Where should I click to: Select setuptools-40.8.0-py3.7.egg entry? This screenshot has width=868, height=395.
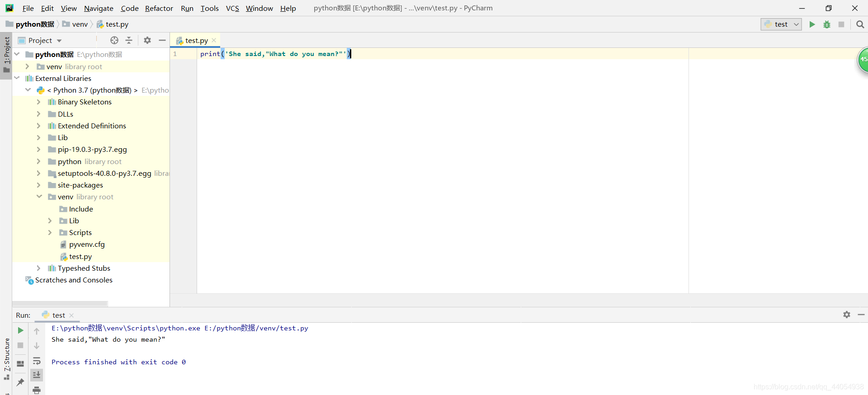coord(104,173)
